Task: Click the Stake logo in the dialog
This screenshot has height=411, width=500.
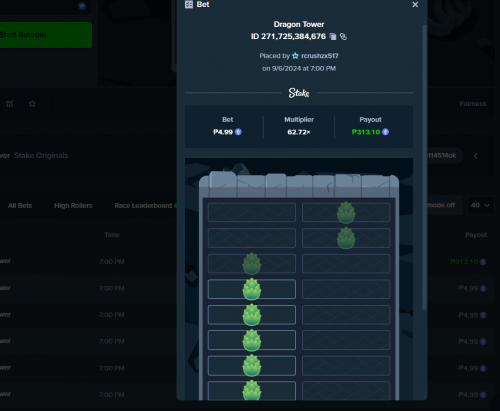Action: coord(299,93)
